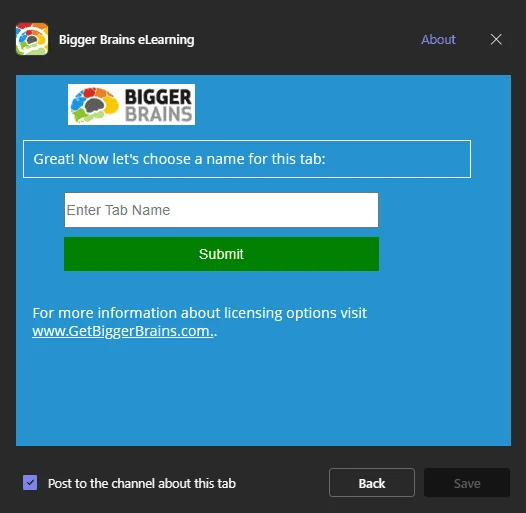Click the licensing options information text
This screenshot has height=513, width=526.
pyautogui.click(x=200, y=313)
